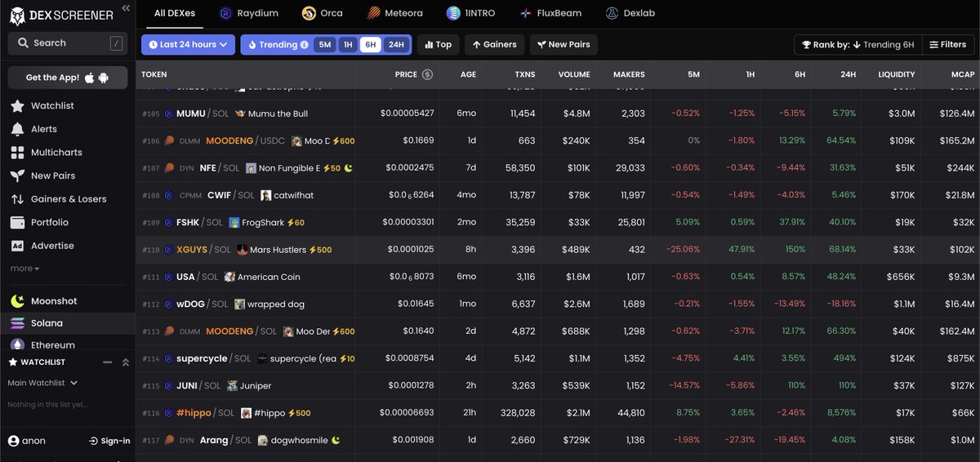Click the Moonshot moon icon on Arang row
This screenshot has width=980, height=462.
[336, 440]
